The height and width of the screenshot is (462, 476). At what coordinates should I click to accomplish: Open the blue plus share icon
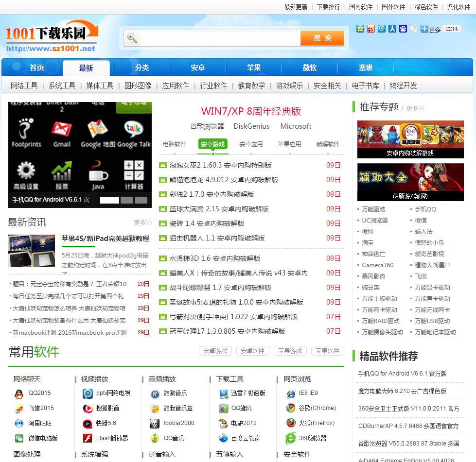pos(424,29)
